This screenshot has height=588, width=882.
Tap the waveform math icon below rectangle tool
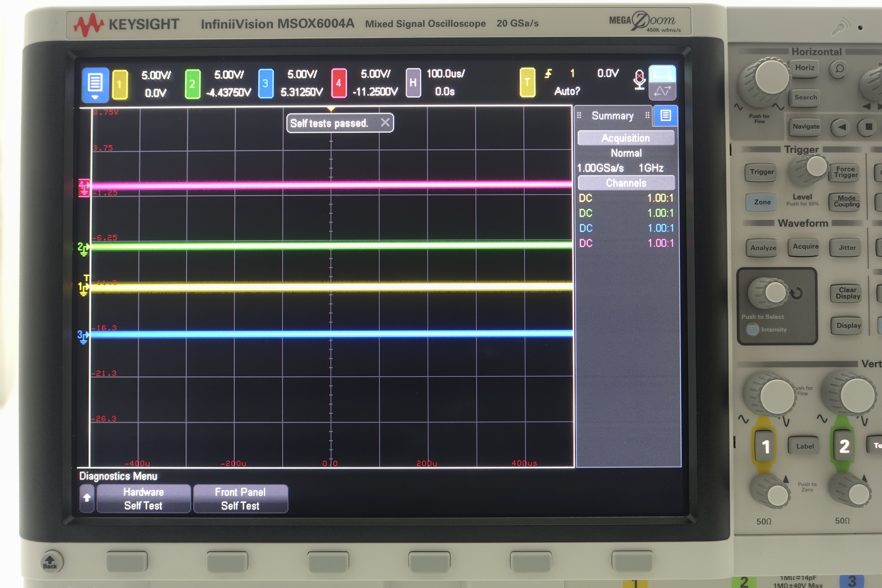tap(662, 91)
